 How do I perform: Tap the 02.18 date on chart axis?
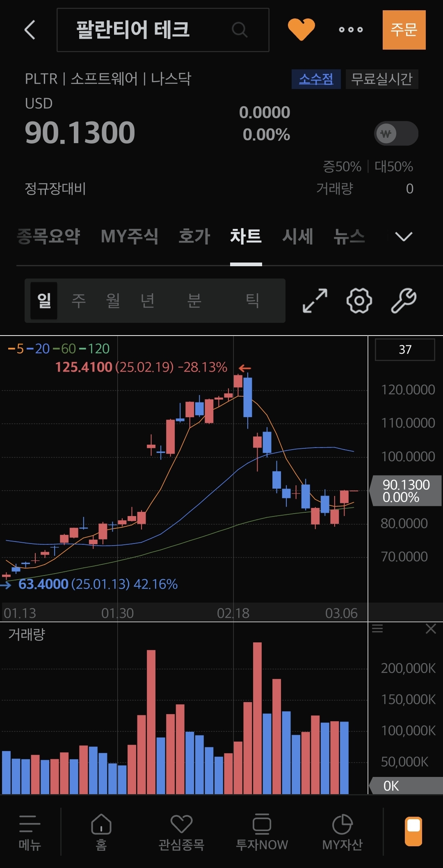(233, 613)
